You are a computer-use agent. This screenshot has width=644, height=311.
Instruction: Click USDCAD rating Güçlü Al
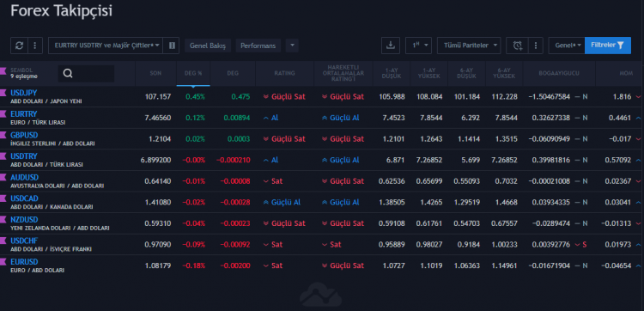[x=283, y=203]
